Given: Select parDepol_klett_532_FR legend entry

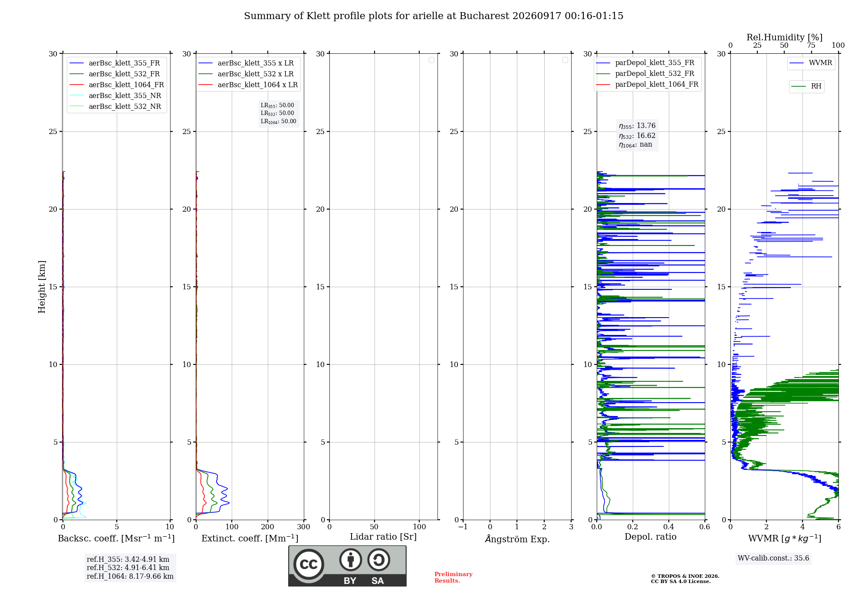Looking at the screenshot, I should pyautogui.click(x=645, y=74).
